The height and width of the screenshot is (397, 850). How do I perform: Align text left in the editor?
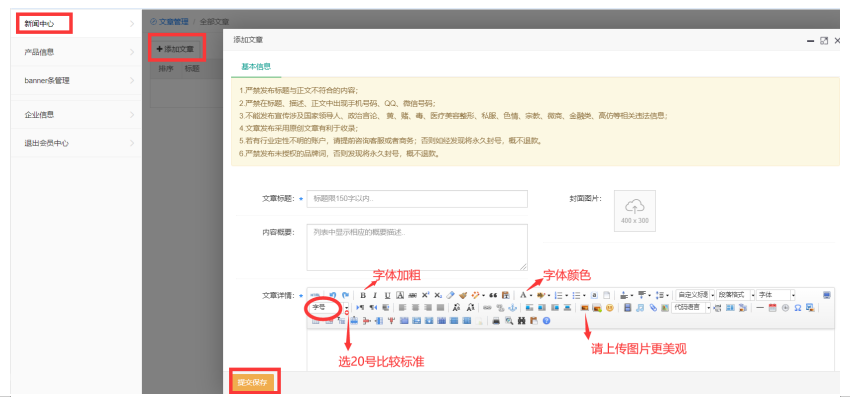coord(402,308)
